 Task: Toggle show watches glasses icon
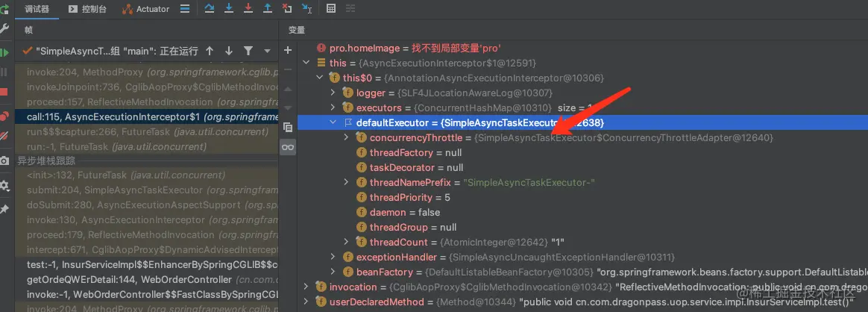[x=287, y=146]
